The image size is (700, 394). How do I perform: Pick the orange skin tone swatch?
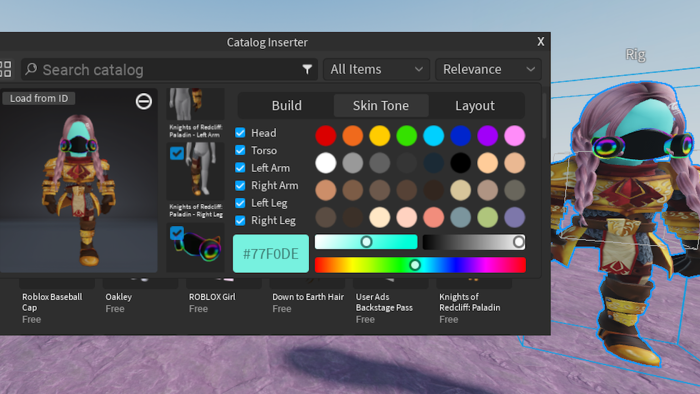353,136
